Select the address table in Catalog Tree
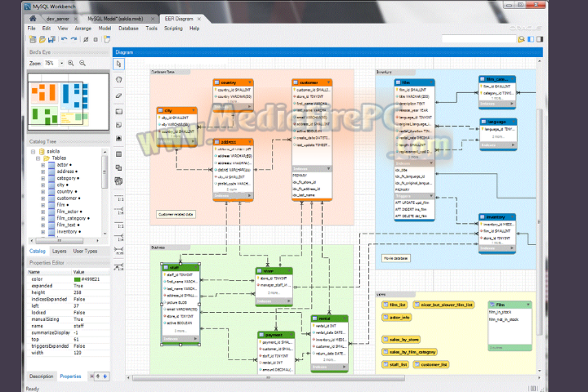Screen dimensions: 588x392 65,171
